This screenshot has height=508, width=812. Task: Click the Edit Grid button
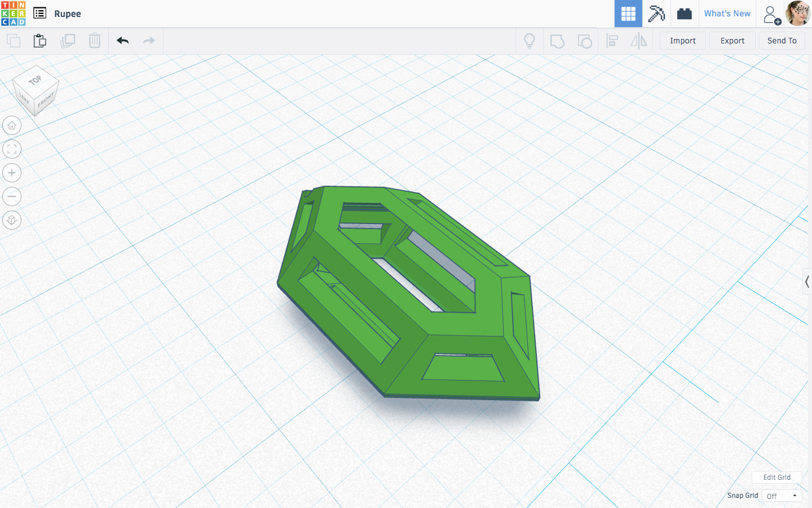click(x=777, y=478)
